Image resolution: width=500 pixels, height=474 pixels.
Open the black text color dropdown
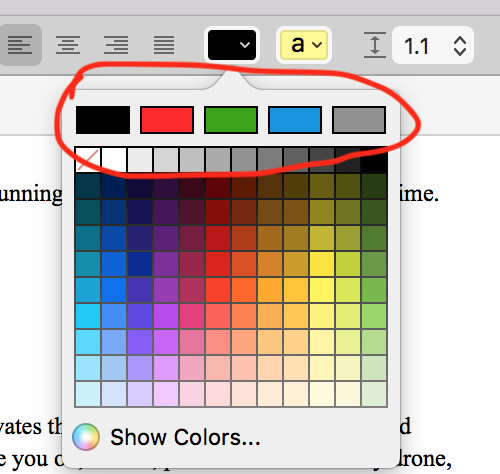click(x=232, y=45)
